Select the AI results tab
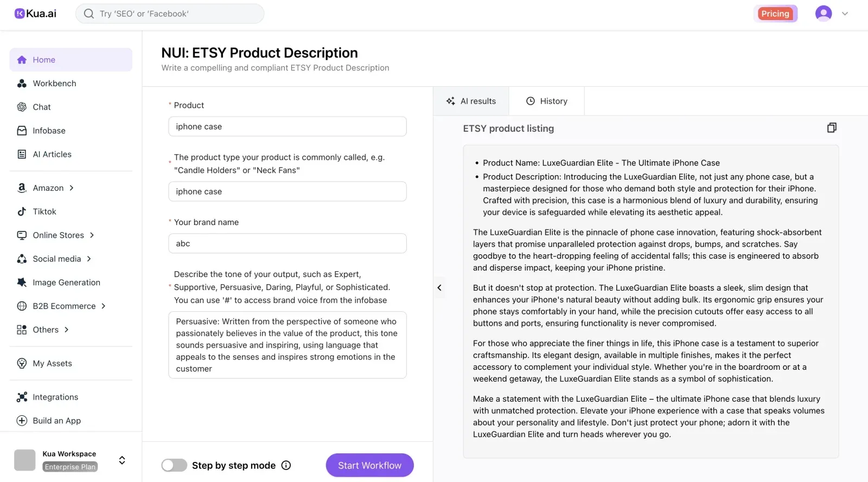Screen dimensions: 868x482 click(471, 101)
